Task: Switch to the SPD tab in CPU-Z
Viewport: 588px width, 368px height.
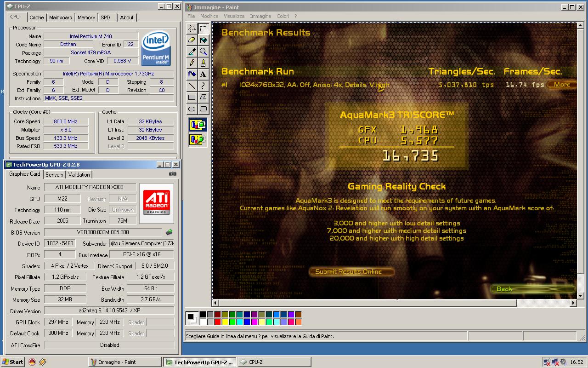Action: tap(106, 17)
